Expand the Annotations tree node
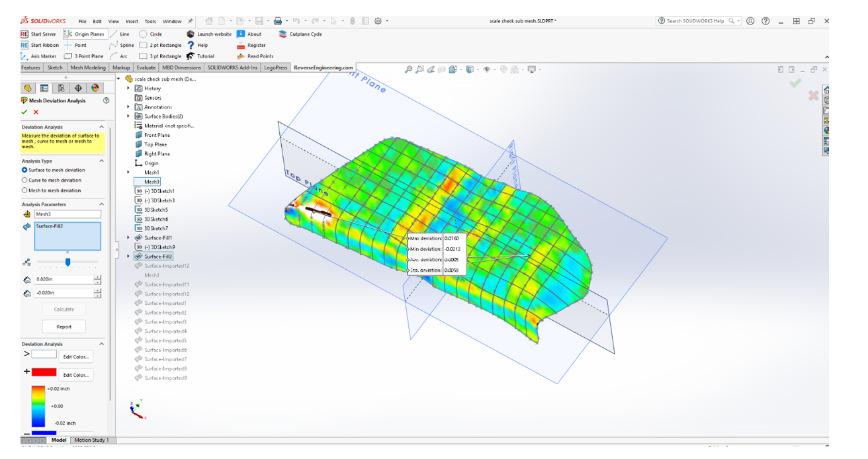This screenshot has height=459, width=868. tap(128, 106)
